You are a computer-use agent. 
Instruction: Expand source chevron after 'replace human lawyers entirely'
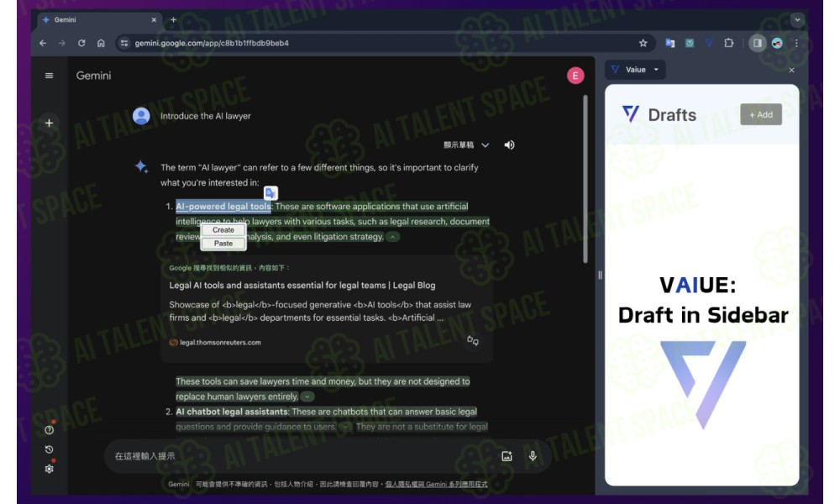[x=307, y=396]
